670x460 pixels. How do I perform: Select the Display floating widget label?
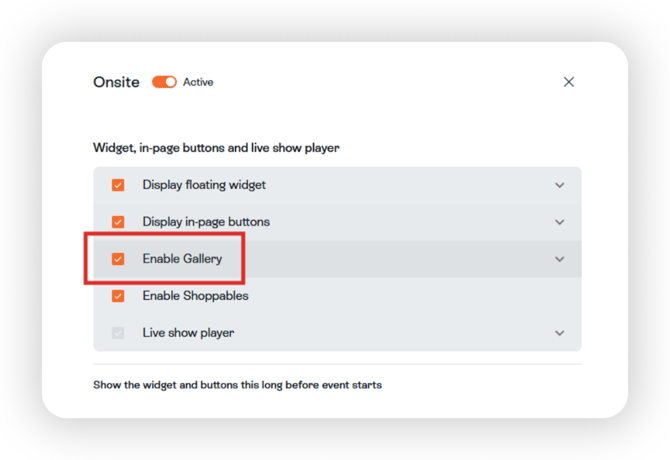[x=204, y=185]
